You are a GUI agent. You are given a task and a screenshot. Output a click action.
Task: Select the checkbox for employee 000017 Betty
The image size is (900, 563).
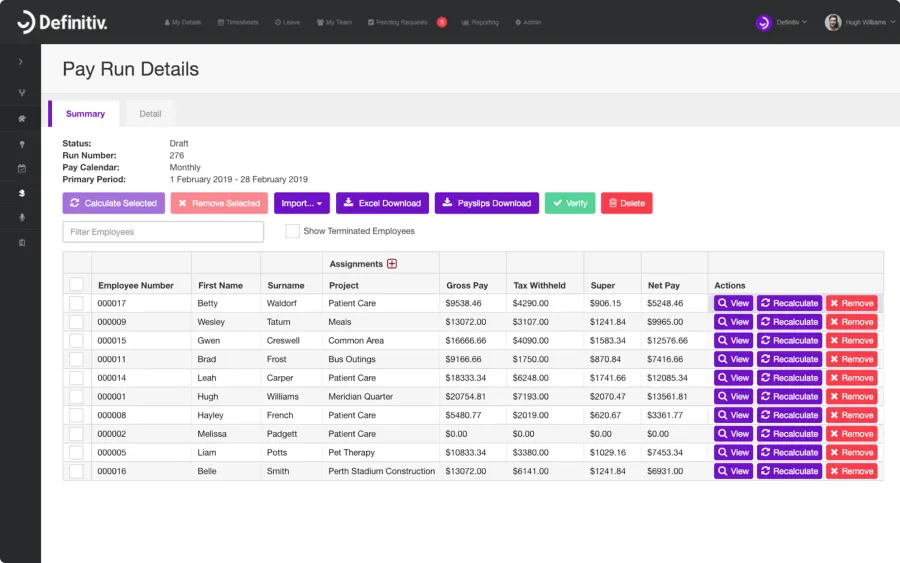point(76,303)
